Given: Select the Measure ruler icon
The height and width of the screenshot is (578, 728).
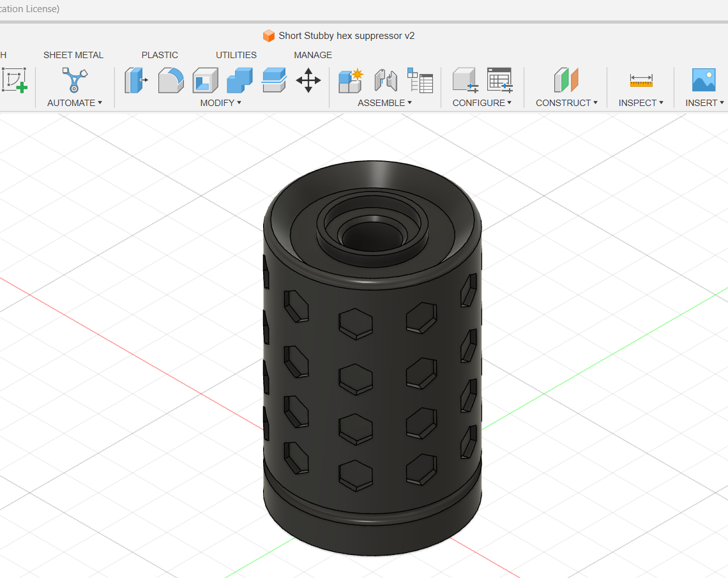Looking at the screenshot, I should [641, 80].
